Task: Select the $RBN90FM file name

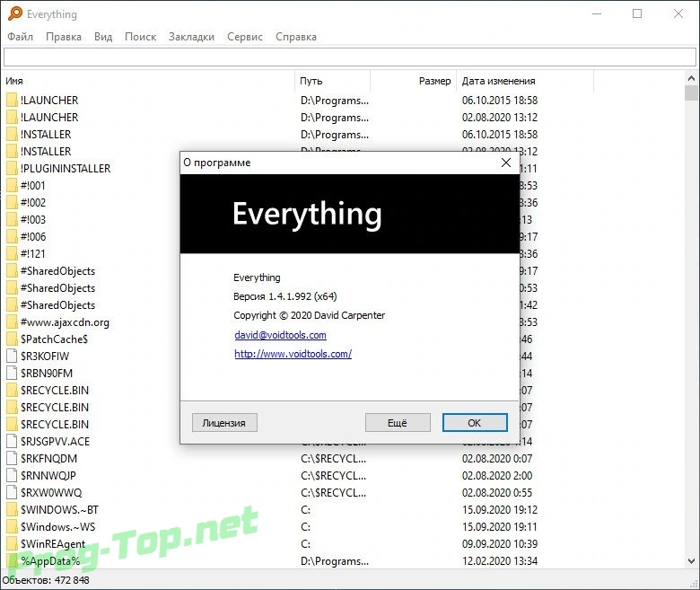Action: pyautogui.click(x=47, y=373)
